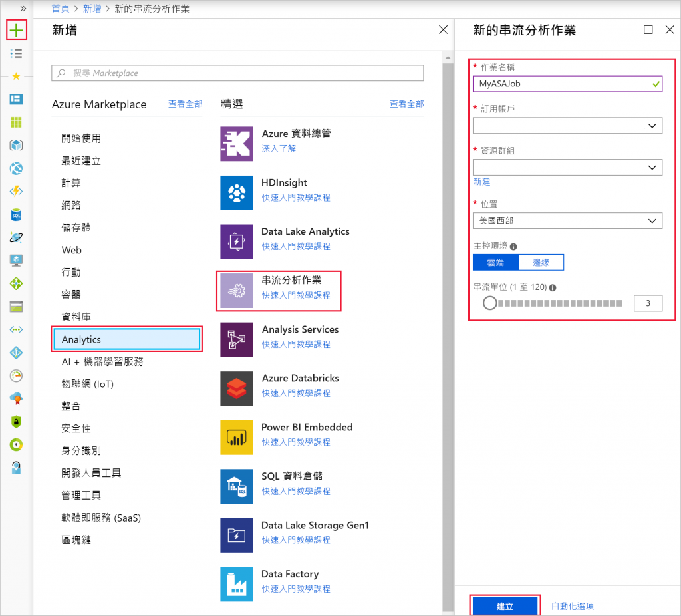
Task: Click the marketplace scrollbar up arrow
Action: [448, 57]
